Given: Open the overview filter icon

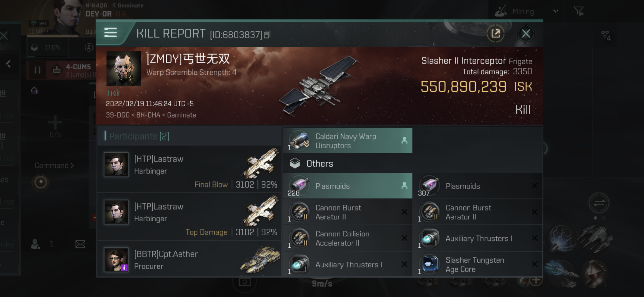Looking at the screenshot, I should click(x=579, y=11).
